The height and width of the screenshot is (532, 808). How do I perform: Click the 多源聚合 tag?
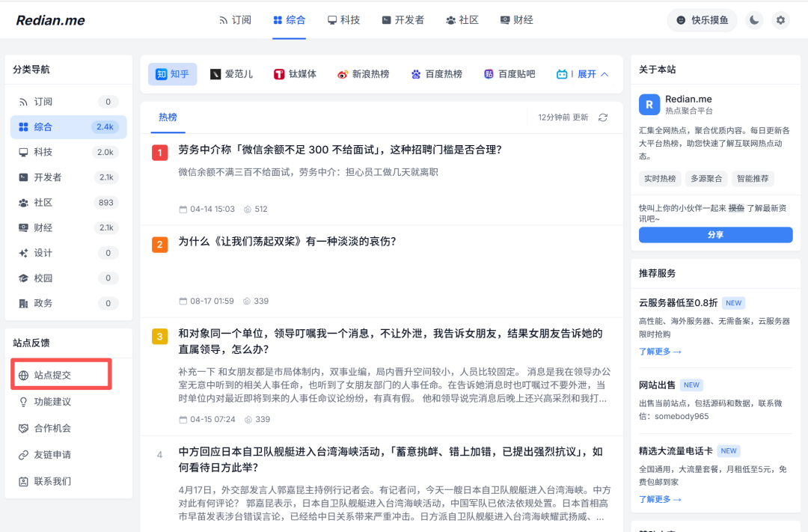tap(706, 178)
